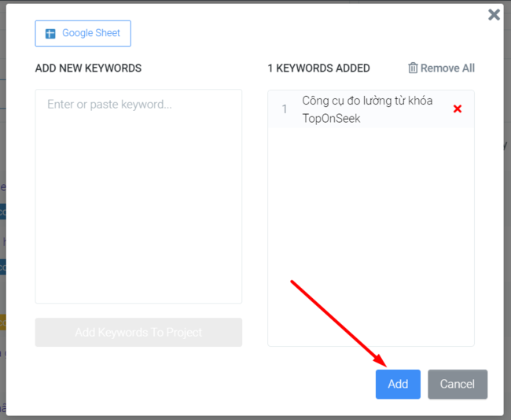
Task: Click empty space in added keywords list
Action: pos(370,236)
